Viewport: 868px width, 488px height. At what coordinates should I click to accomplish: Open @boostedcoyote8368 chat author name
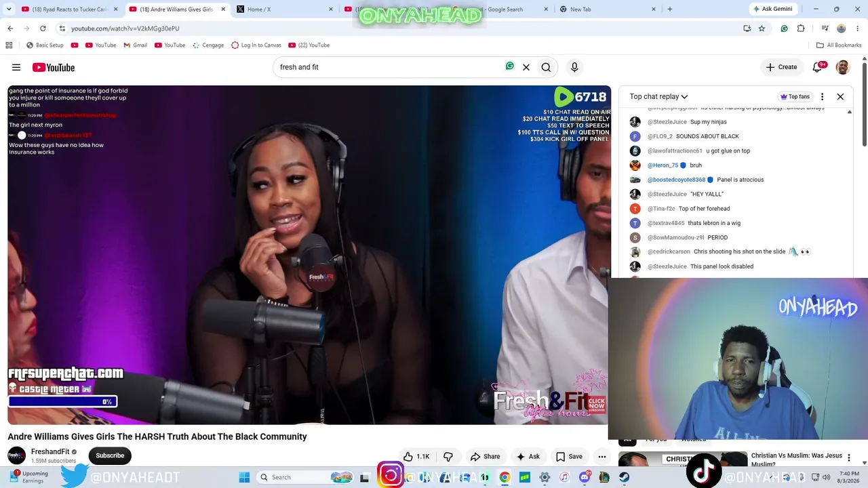point(676,180)
